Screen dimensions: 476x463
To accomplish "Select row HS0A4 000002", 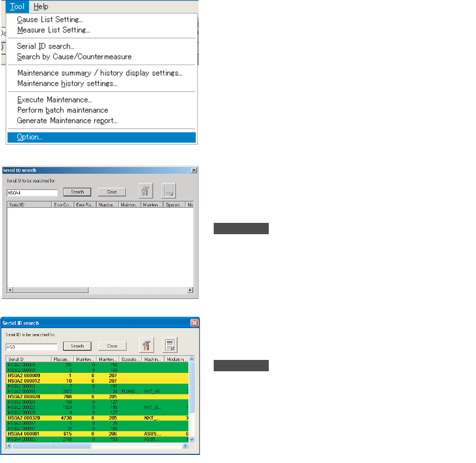I will pyautogui.click(x=97, y=439).
